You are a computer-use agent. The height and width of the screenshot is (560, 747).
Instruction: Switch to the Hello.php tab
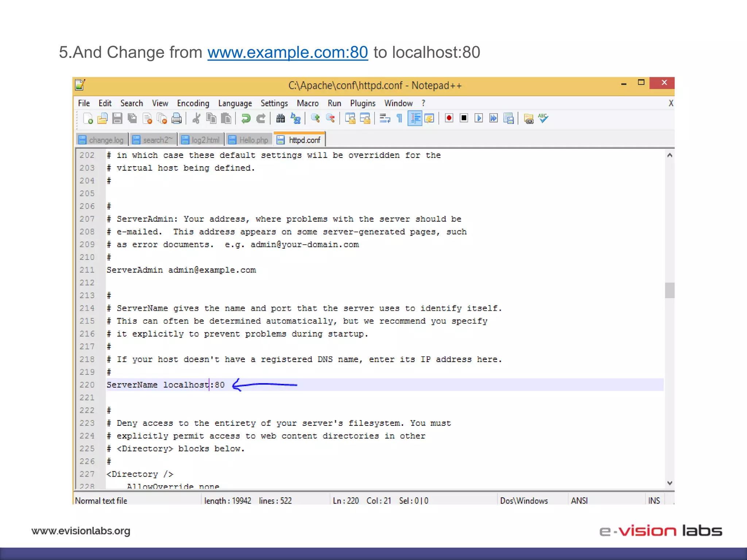[x=249, y=140]
